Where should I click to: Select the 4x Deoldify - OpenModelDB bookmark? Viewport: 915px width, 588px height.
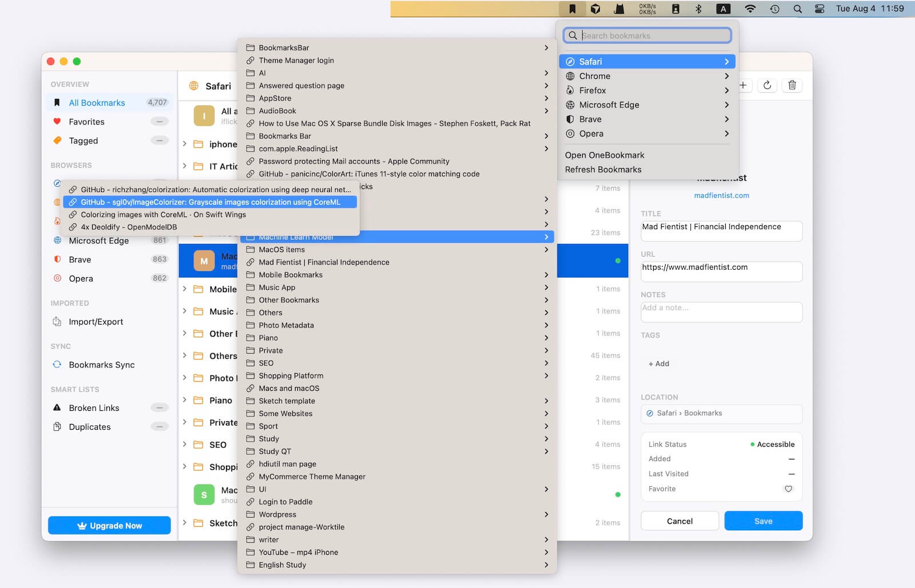point(210,227)
